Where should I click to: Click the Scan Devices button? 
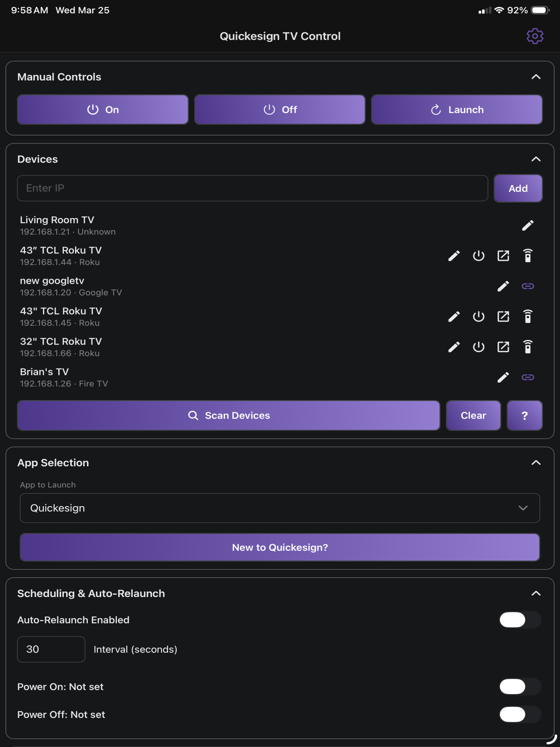pos(228,415)
